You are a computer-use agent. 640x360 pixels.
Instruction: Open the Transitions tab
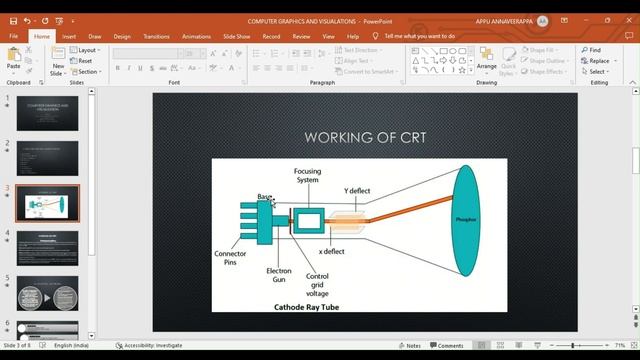[x=156, y=36]
